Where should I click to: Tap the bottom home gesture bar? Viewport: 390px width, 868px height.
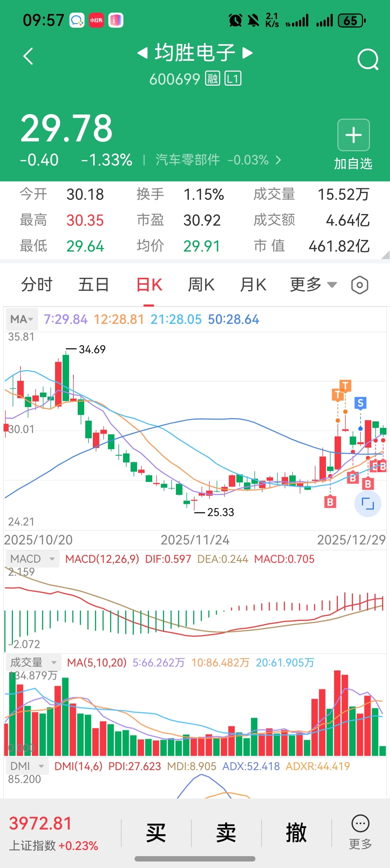pyautogui.click(x=195, y=859)
